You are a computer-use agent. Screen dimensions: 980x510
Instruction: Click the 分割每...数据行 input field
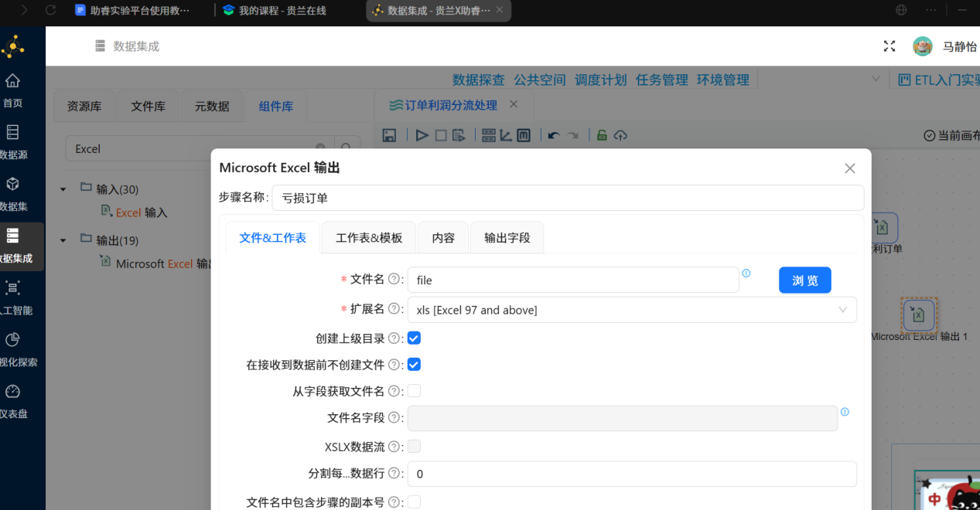[x=632, y=474]
